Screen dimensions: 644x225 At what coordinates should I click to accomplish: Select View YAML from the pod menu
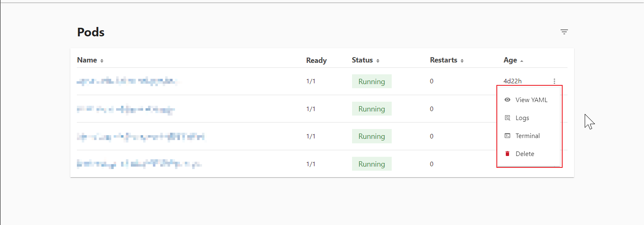tap(531, 100)
